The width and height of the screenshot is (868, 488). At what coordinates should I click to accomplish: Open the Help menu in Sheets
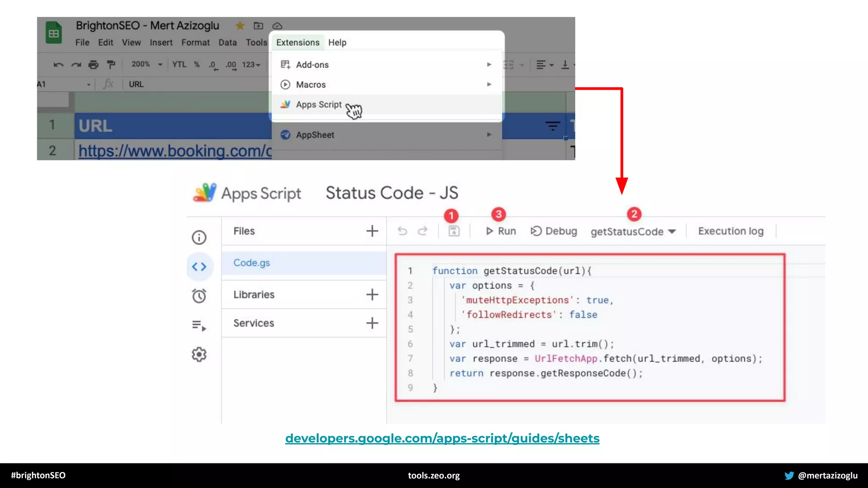337,42
